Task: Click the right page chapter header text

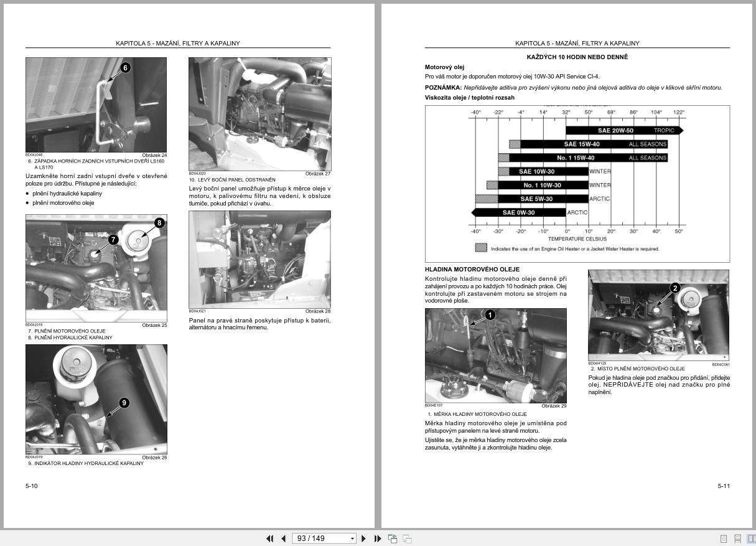Action: pyautogui.click(x=577, y=44)
